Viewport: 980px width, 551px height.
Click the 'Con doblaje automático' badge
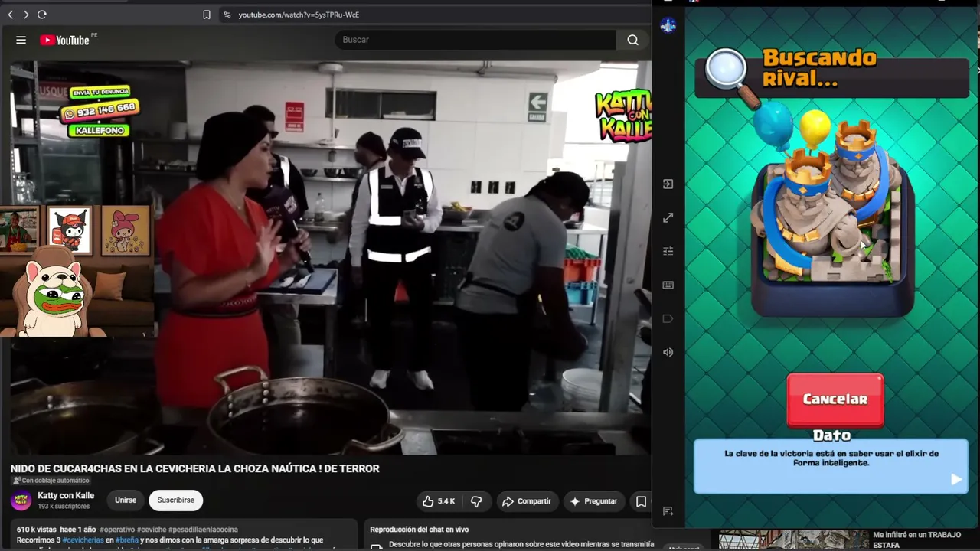tap(51, 481)
